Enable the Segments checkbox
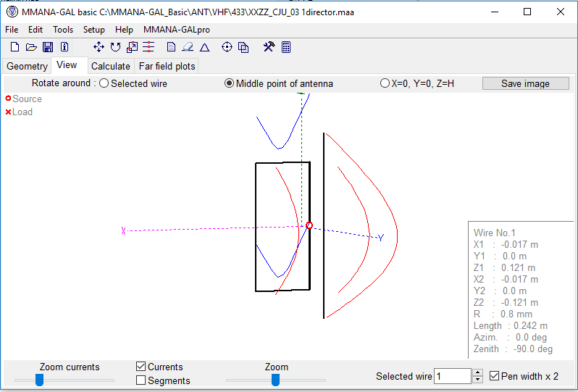Viewport: 578px width, 392px height. [141, 380]
